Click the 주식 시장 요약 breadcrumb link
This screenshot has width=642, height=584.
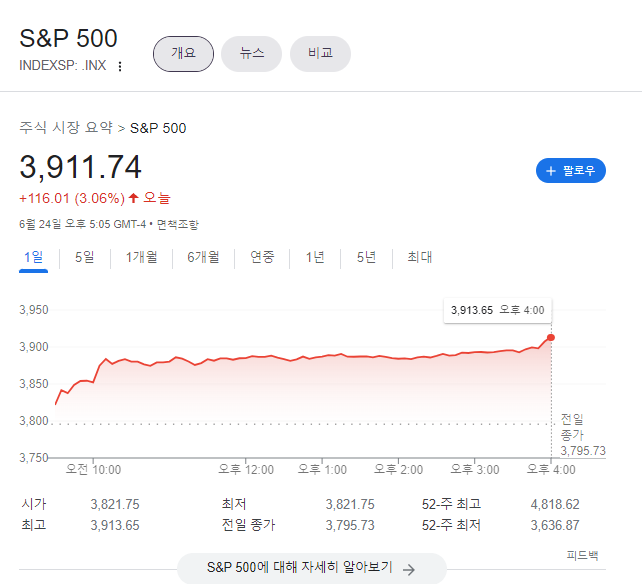(x=66, y=127)
